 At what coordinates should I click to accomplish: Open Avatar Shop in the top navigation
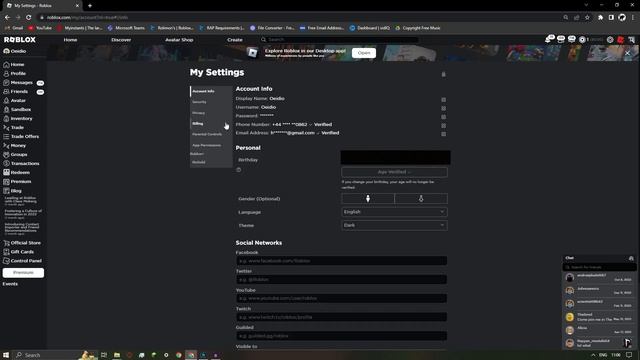179,40
